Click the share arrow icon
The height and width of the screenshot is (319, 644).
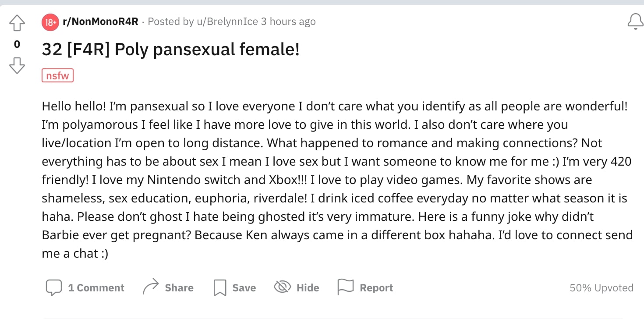150,287
